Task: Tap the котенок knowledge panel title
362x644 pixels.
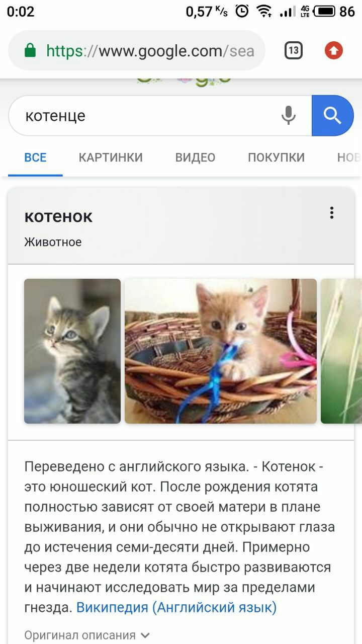Action: [x=58, y=216]
